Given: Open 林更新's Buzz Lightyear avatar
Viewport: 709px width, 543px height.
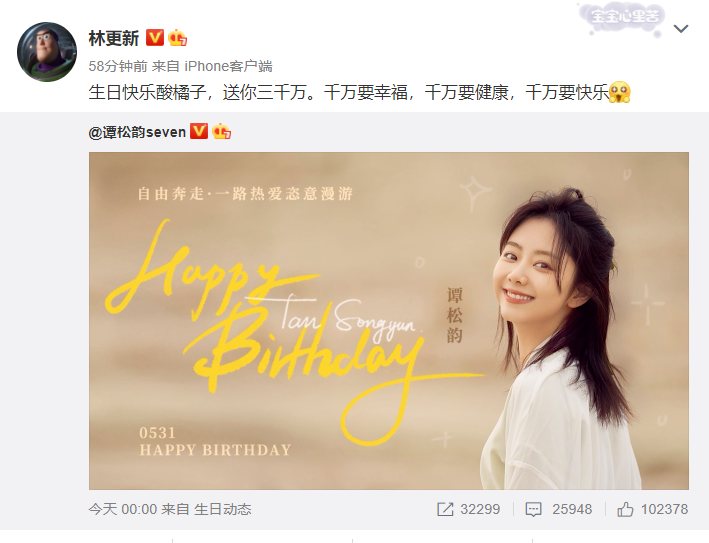Looking at the screenshot, I should 47,52.
